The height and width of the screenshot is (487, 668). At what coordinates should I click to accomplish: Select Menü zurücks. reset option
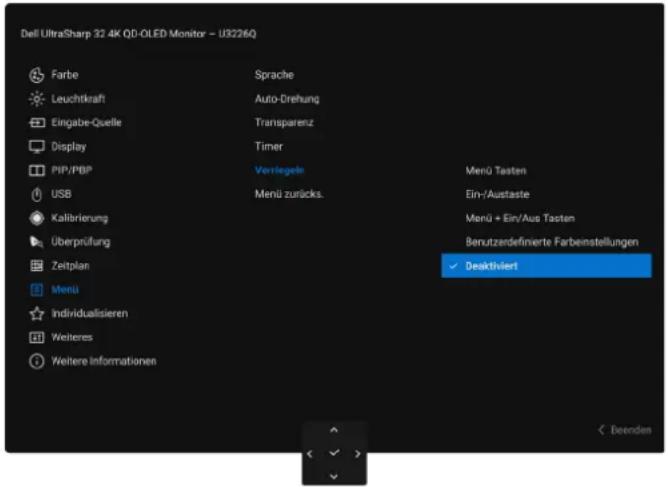point(289,194)
